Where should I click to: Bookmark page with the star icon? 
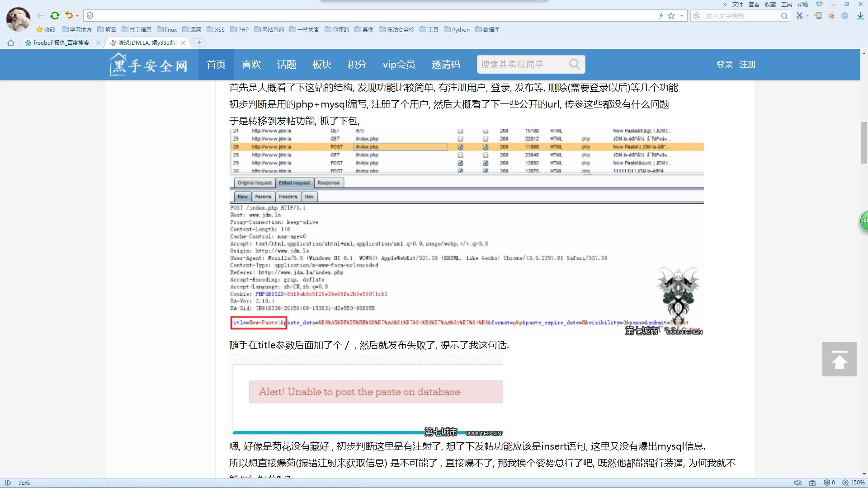pyautogui.click(x=671, y=16)
